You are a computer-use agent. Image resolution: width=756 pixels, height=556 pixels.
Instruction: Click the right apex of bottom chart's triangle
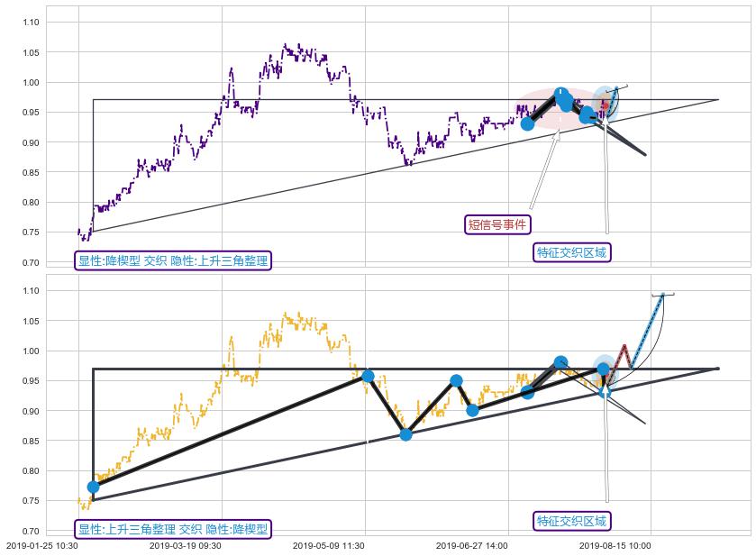(x=717, y=368)
